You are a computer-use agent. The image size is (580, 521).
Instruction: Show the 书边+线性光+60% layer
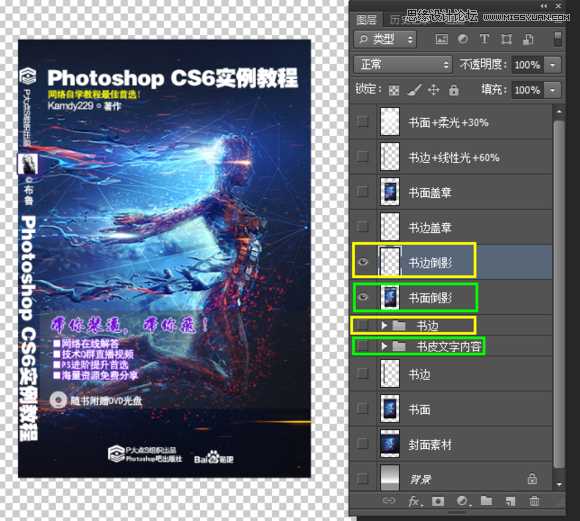click(363, 157)
